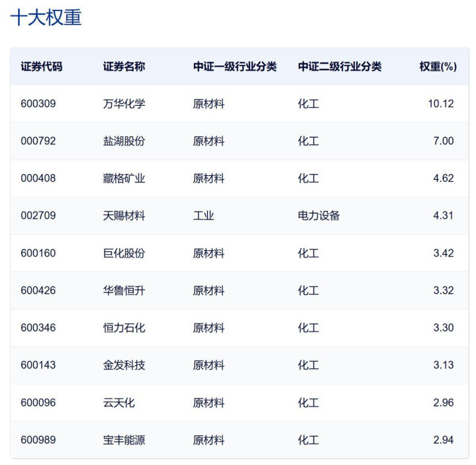Click the 证券名称 column header
476x465 pixels.
[x=124, y=66]
